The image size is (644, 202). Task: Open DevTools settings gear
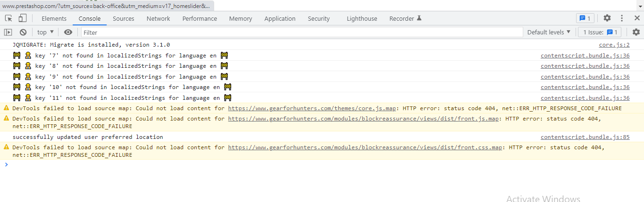[x=607, y=18]
